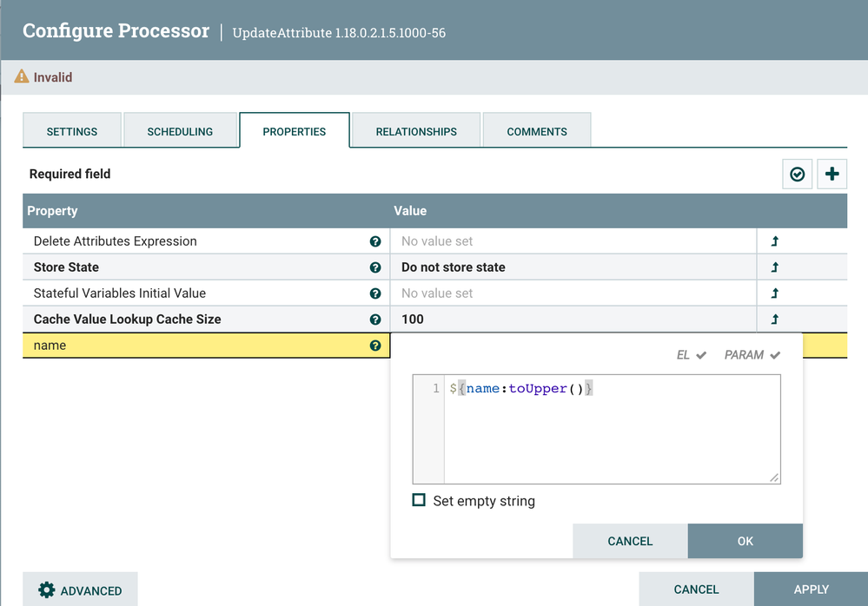
Task: Switch to the Settings tab
Action: click(72, 132)
